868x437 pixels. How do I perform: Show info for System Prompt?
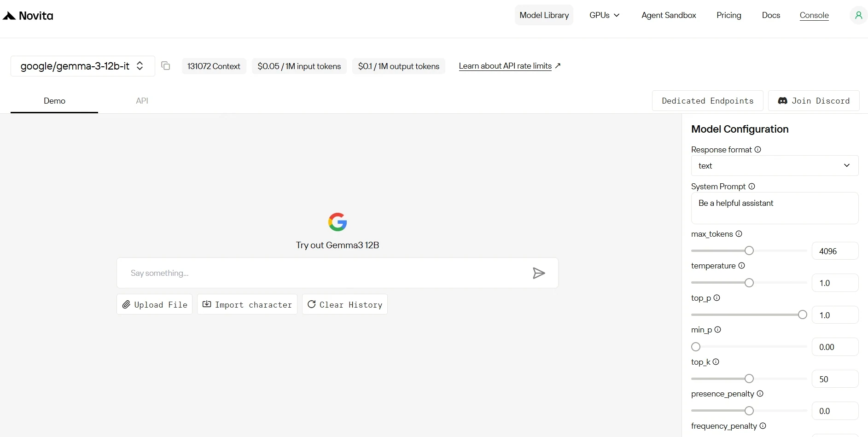click(x=751, y=186)
